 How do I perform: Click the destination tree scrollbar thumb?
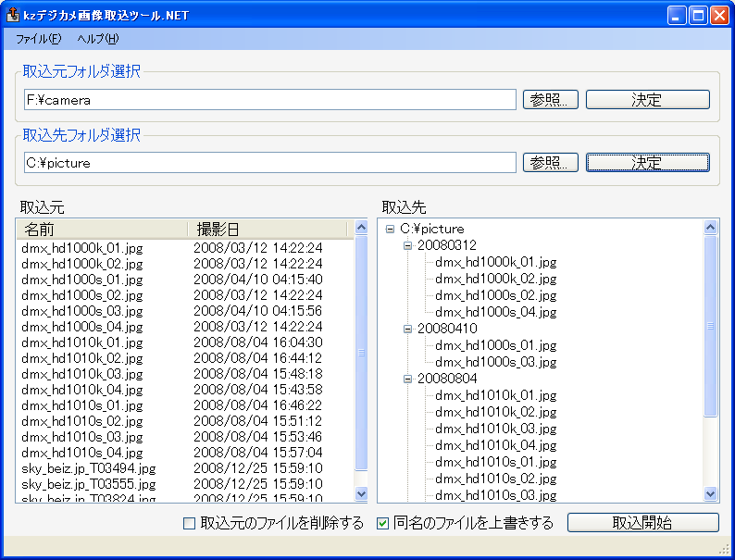pos(711,326)
